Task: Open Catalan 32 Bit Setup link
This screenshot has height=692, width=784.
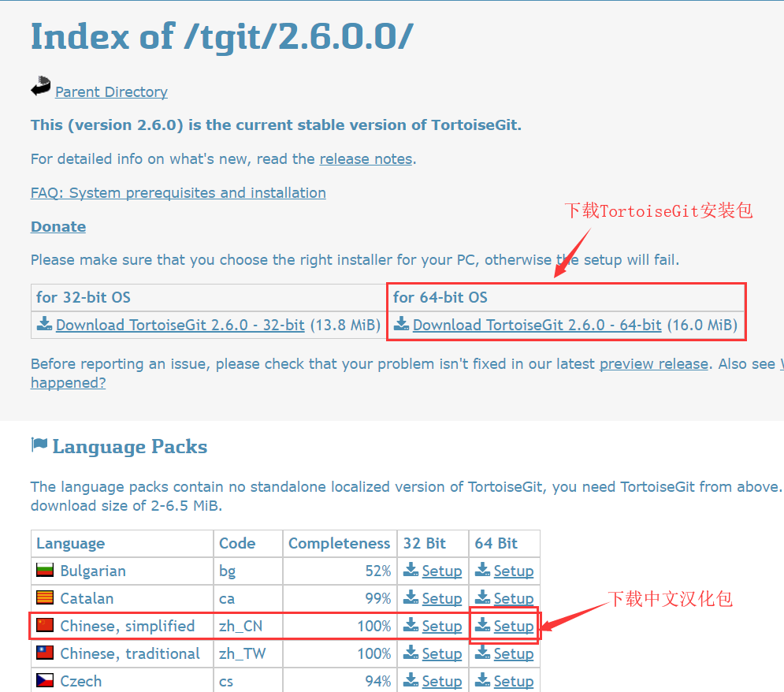Action: (x=442, y=598)
